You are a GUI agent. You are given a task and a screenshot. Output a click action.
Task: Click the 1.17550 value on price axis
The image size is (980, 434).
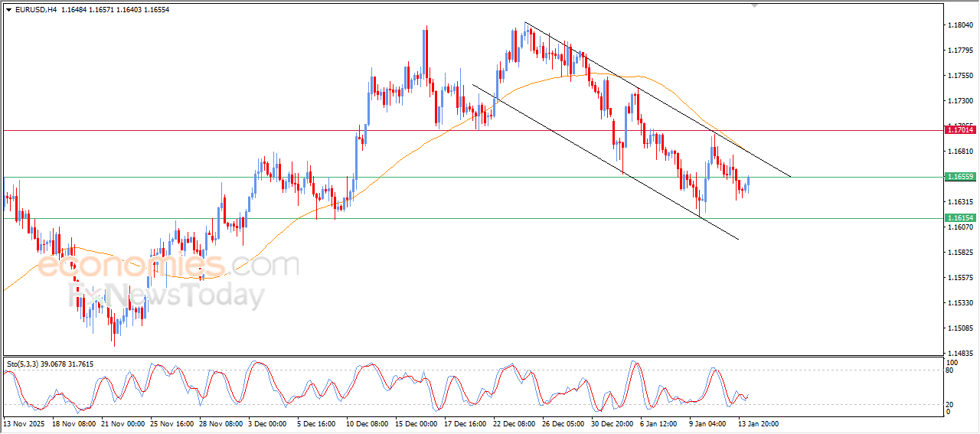click(x=960, y=76)
